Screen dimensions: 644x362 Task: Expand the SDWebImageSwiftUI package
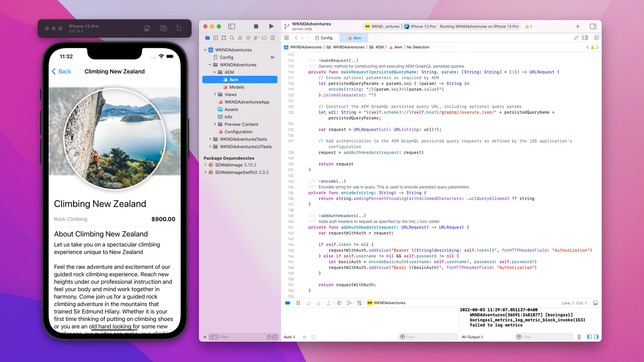coord(205,172)
